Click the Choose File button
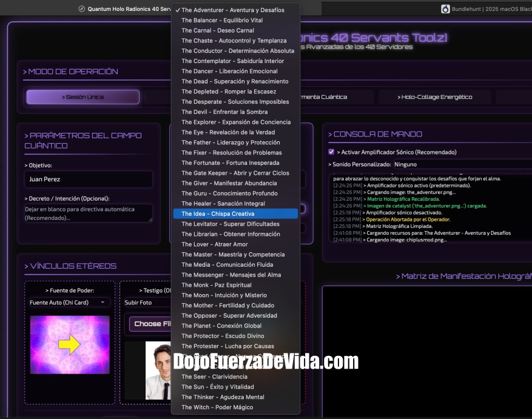Viewport: 532px width, 419px height. coord(150,324)
